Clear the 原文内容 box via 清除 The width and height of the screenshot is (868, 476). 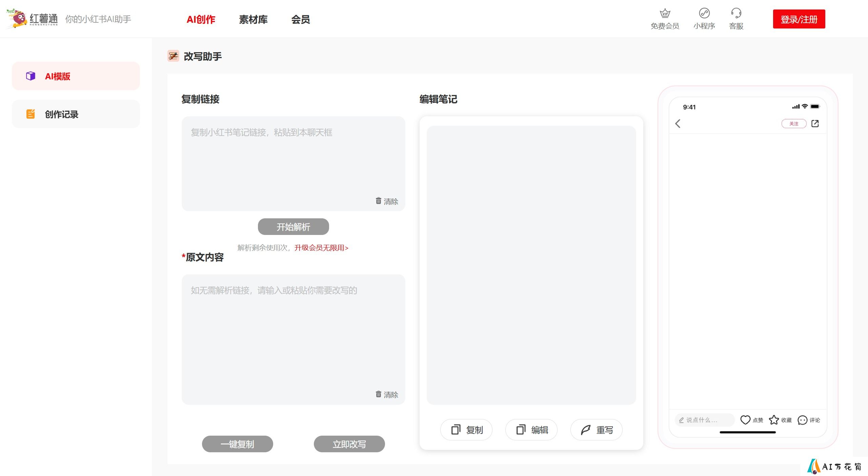(387, 394)
